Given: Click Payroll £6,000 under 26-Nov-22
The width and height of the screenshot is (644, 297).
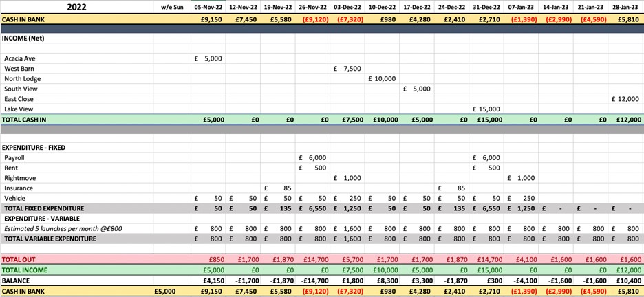Looking at the screenshot, I should coord(312,158).
